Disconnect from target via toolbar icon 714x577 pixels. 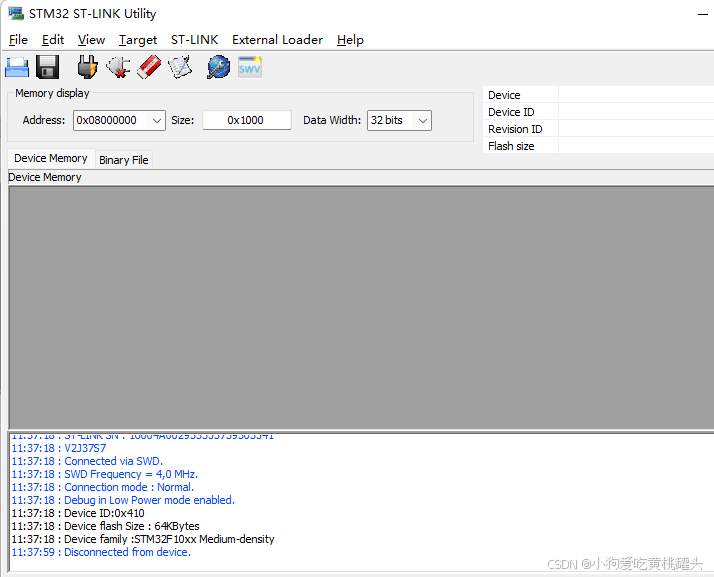tap(118, 67)
